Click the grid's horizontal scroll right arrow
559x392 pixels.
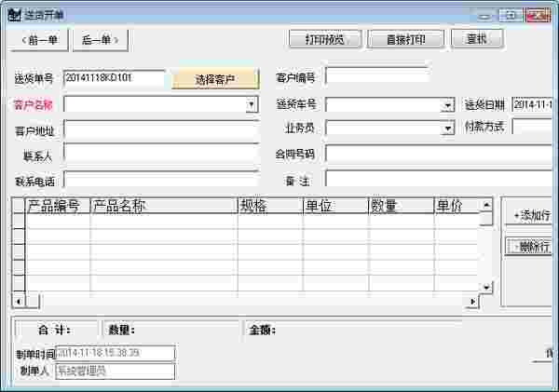pyautogui.click(x=472, y=302)
